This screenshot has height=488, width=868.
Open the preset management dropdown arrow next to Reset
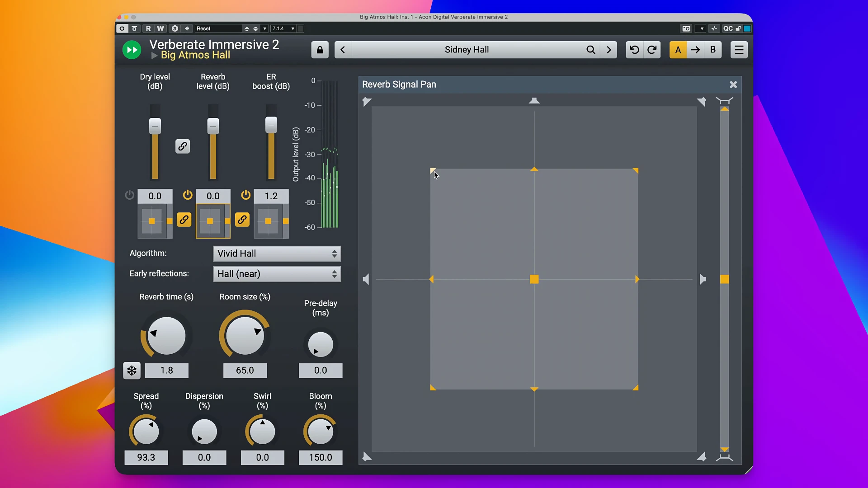pyautogui.click(x=265, y=28)
